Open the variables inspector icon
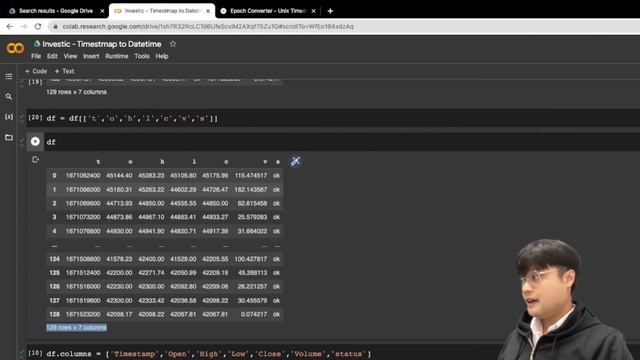This screenshot has width=640, height=360. 9,117
